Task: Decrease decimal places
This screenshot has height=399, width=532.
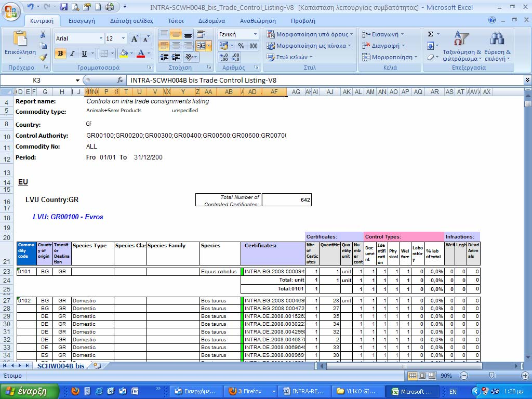Action: tap(236, 57)
